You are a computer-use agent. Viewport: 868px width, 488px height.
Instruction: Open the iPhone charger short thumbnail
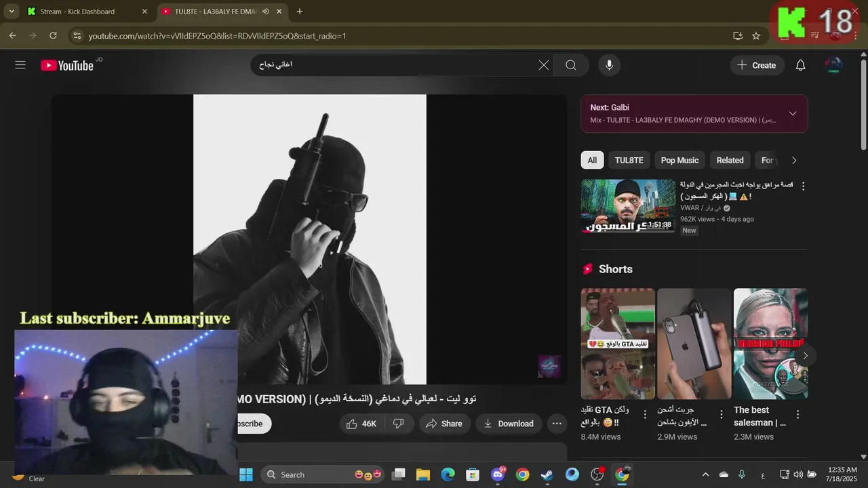point(694,344)
